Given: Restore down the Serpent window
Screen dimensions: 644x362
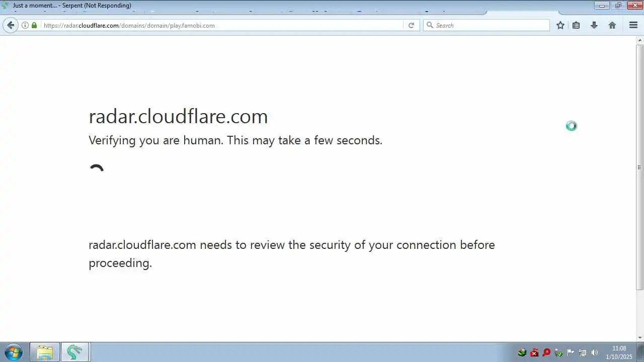Looking at the screenshot, I should point(618,6).
